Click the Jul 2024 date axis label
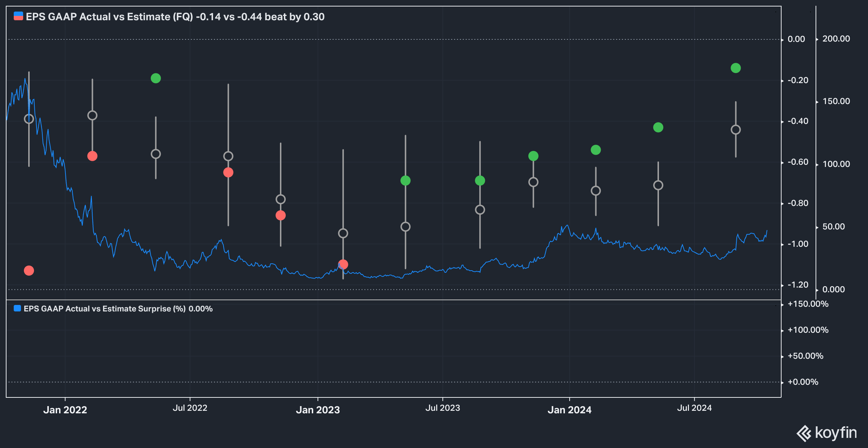The image size is (868, 448). pos(694,408)
